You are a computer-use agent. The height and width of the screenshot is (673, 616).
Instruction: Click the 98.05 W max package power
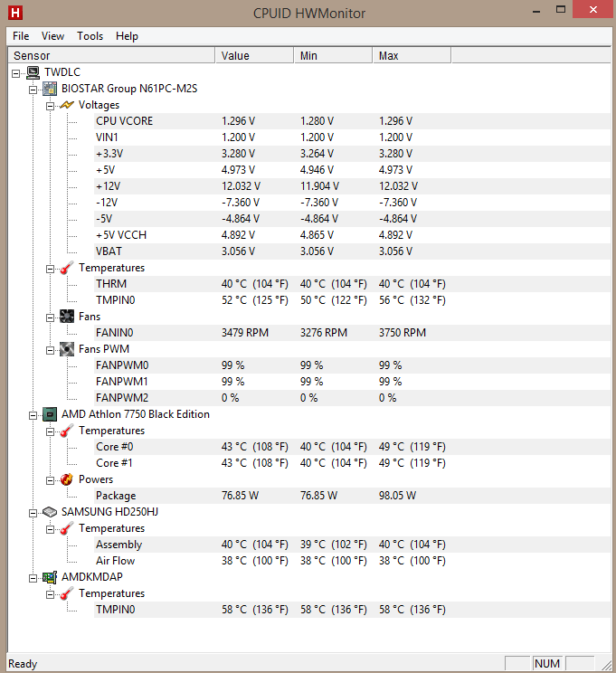[x=397, y=496]
